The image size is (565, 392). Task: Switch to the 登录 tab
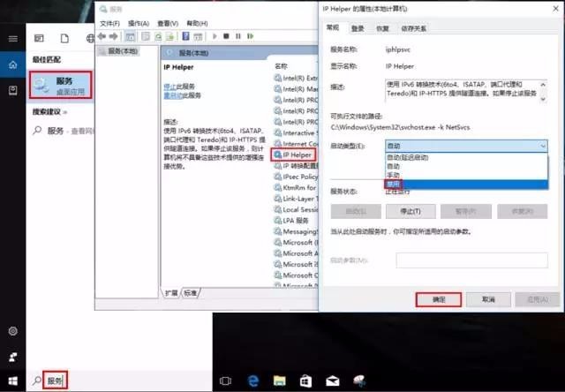click(x=358, y=28)
